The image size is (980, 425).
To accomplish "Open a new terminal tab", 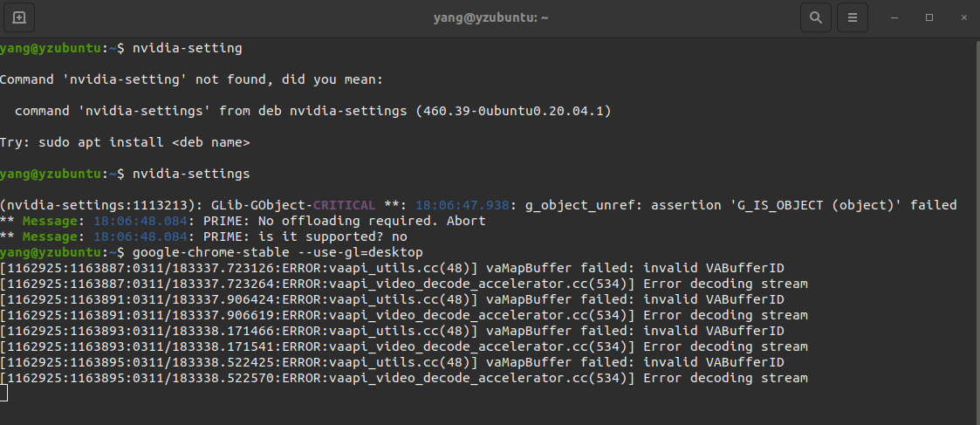I will coord(19,17).
